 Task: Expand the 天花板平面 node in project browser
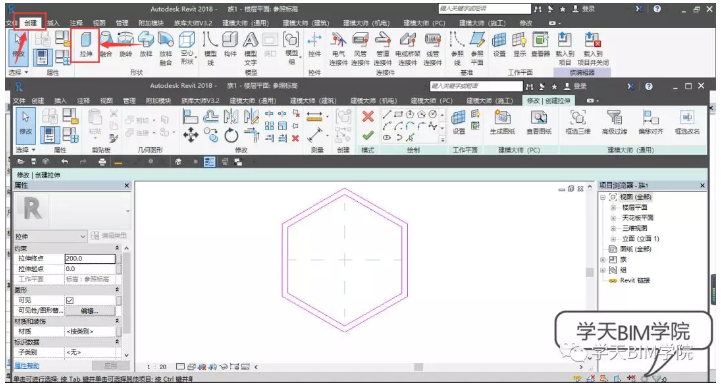coord(613,218)
